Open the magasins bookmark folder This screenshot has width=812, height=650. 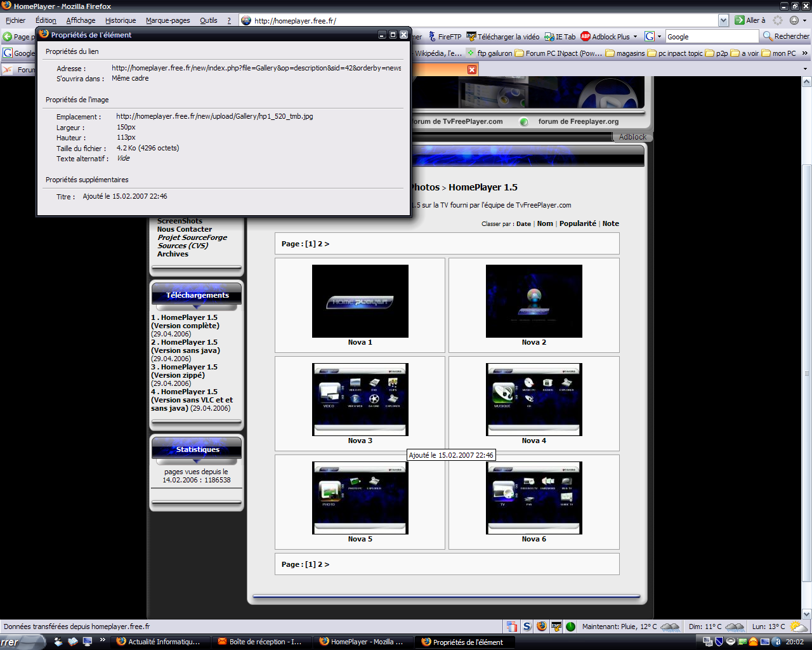[625, 53]
